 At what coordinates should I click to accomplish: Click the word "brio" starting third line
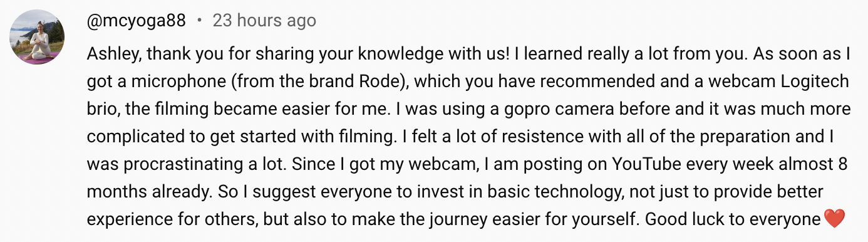[101, 109]
